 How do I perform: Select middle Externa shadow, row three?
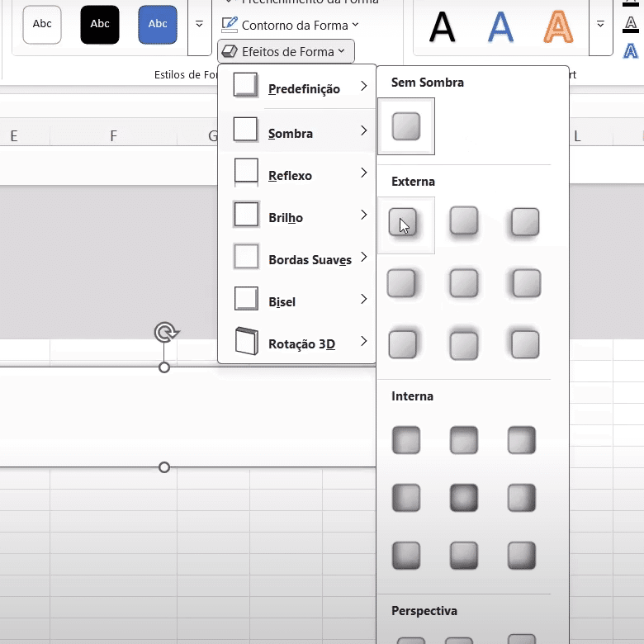(x=464, y=345)
